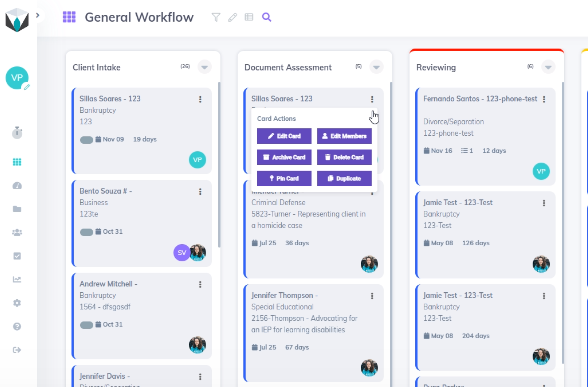Open the settings gear in sidebar
This screenshot has width=588, height=387.
pos(17,303)
